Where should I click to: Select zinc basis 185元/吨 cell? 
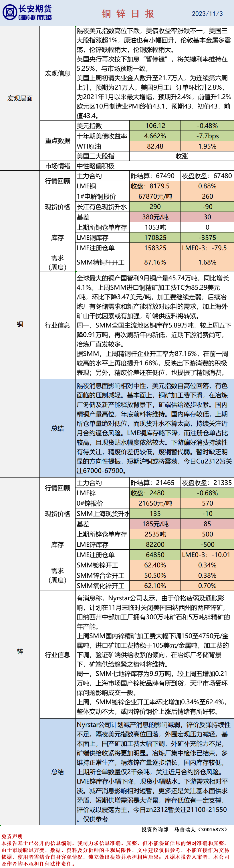click(155, 524)
